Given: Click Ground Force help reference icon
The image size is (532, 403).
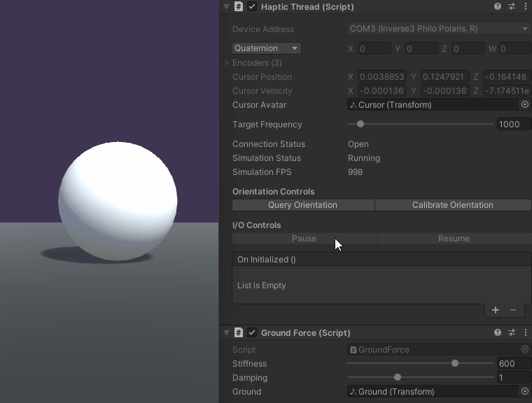Looking at the screenshot, I should pyautogui.click(x=498, y=332).
